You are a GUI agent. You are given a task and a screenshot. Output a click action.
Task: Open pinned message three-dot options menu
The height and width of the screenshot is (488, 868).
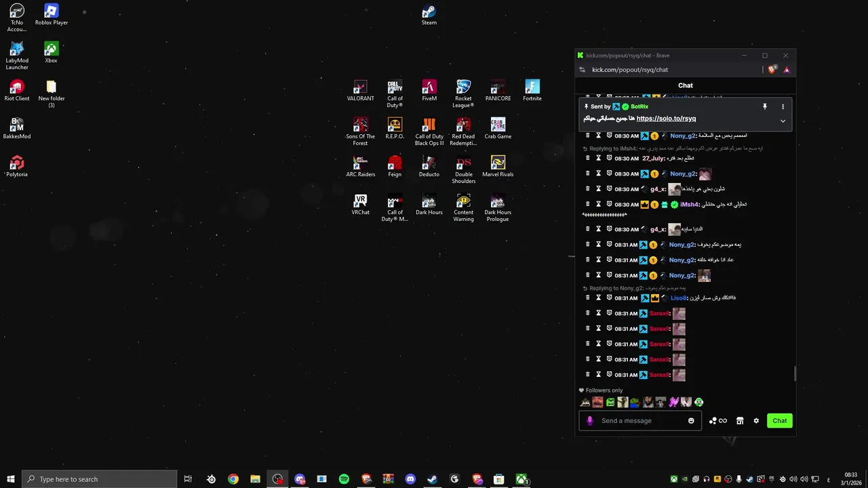pos(783,106)
